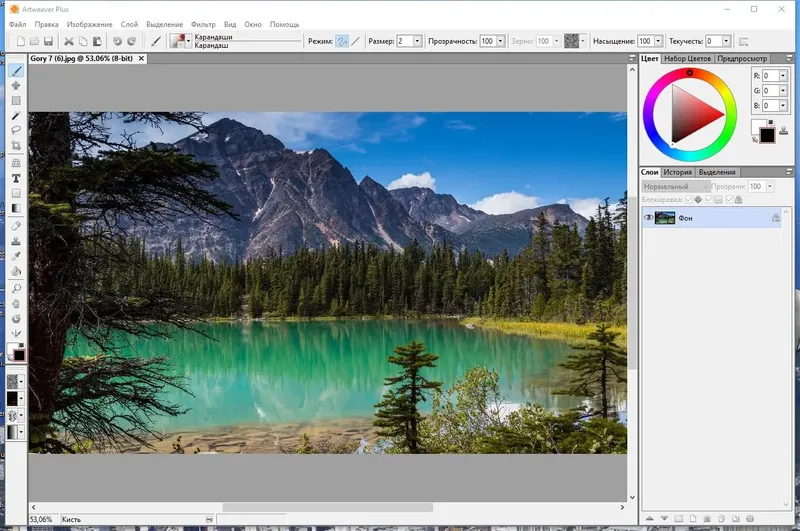The image size is (800, 531).
Task: Open the Слой menu
Action: tap(129, 24)
